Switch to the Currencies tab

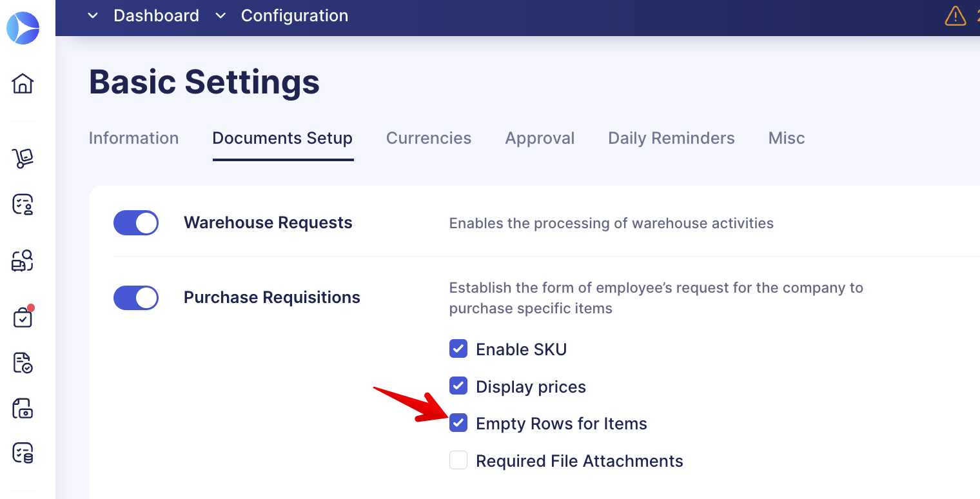tap(429, 138)
